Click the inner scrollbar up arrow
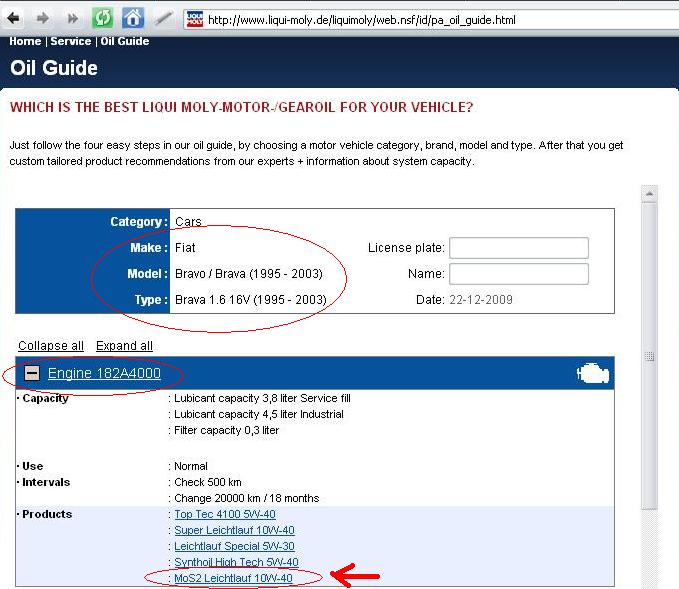 pyautogui.click(x=649, y=193)
